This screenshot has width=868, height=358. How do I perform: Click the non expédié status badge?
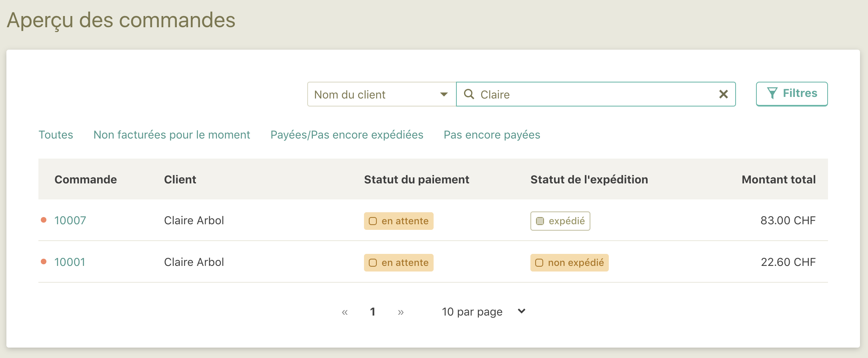tap(569, 263)
